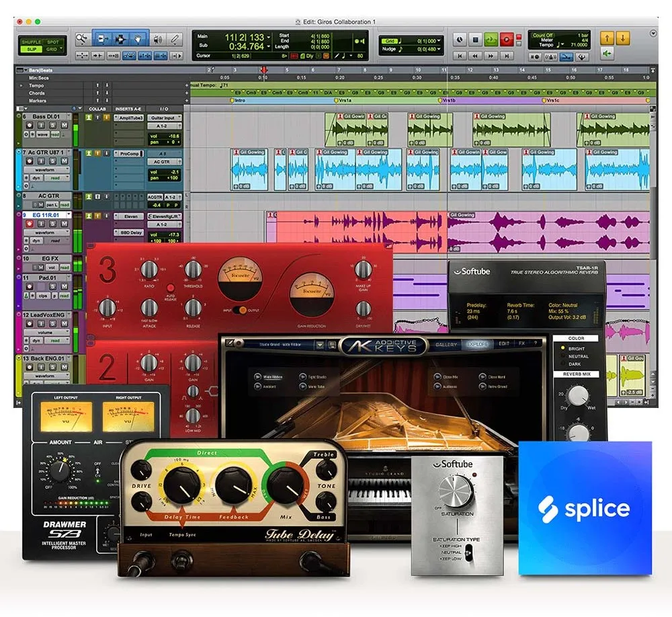Solo the 12 LeadVoxENG track

coord(52,324)
